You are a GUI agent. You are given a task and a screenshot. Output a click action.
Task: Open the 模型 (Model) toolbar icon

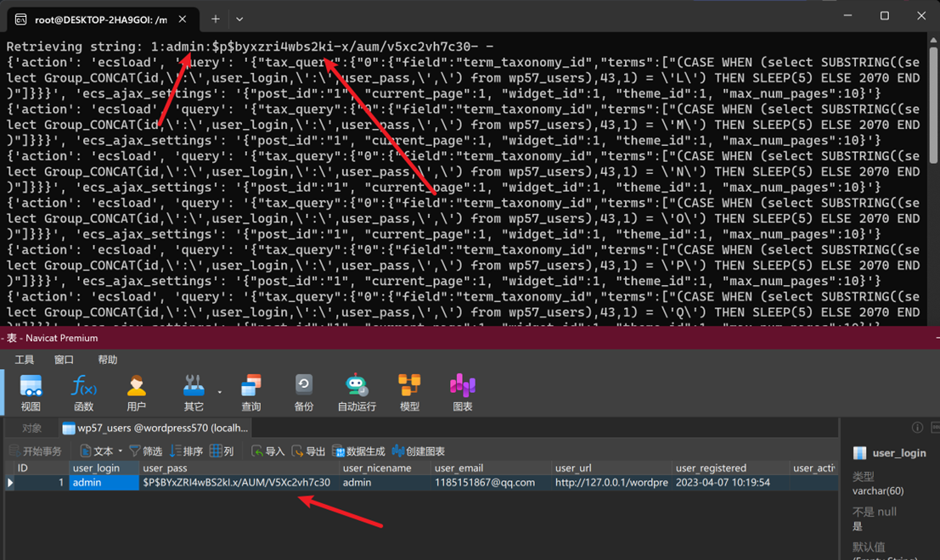409,393
